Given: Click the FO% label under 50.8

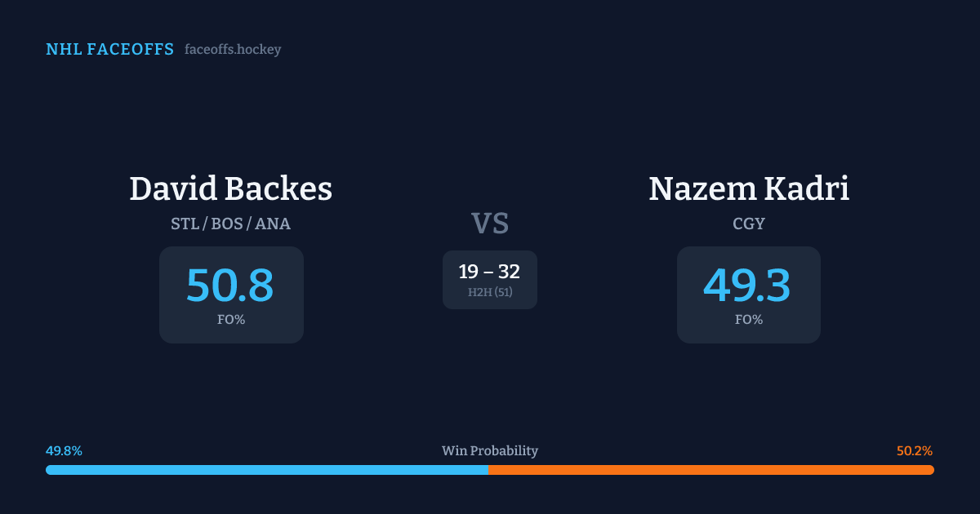Looking at the screenshot, I should point(231,320).
